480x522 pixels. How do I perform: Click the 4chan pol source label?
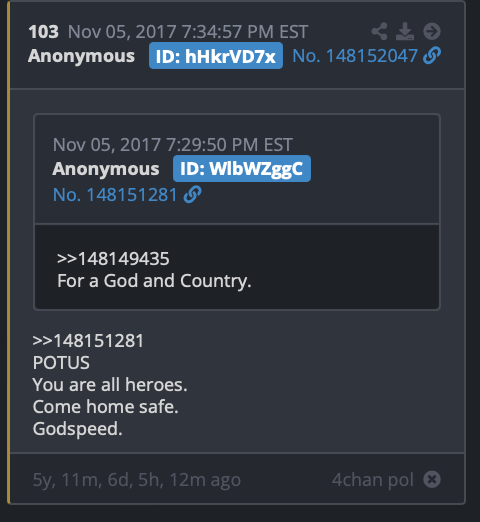pyautogui.click(x=373, y=480)
